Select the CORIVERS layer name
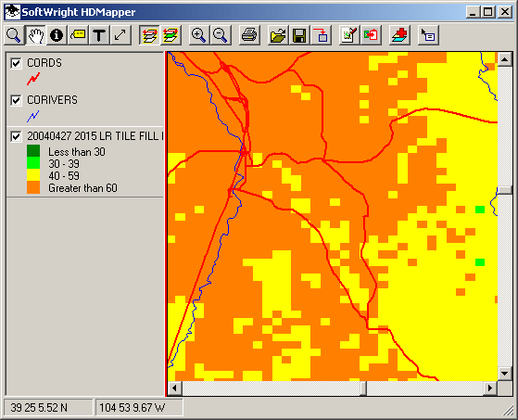 click(x=52, y=100)
